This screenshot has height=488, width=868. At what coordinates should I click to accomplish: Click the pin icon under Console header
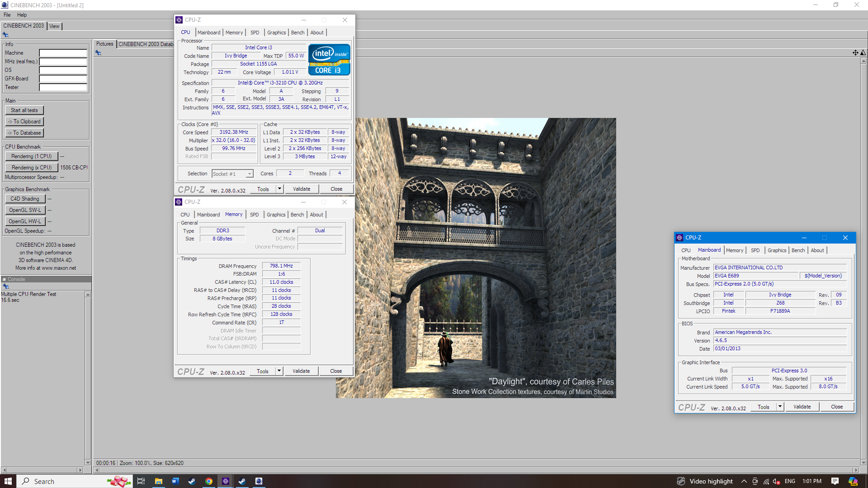coord(6,286)
